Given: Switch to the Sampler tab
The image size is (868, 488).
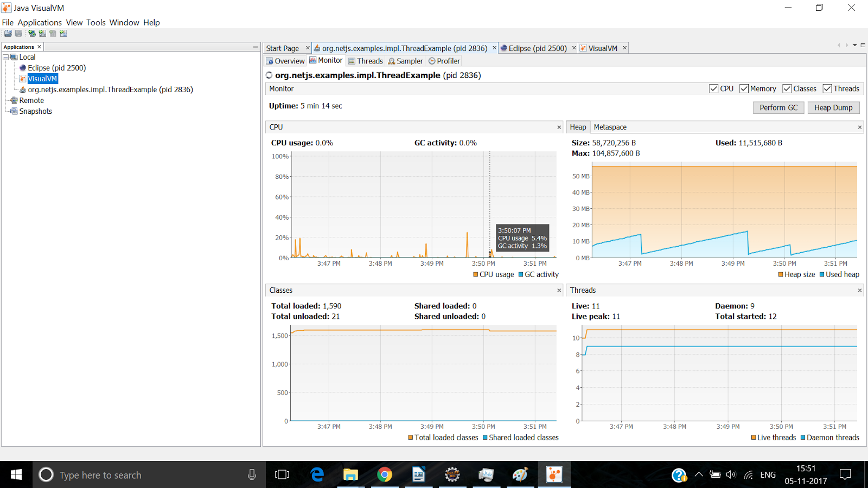Looking at the screenshot, I should 405,61.
